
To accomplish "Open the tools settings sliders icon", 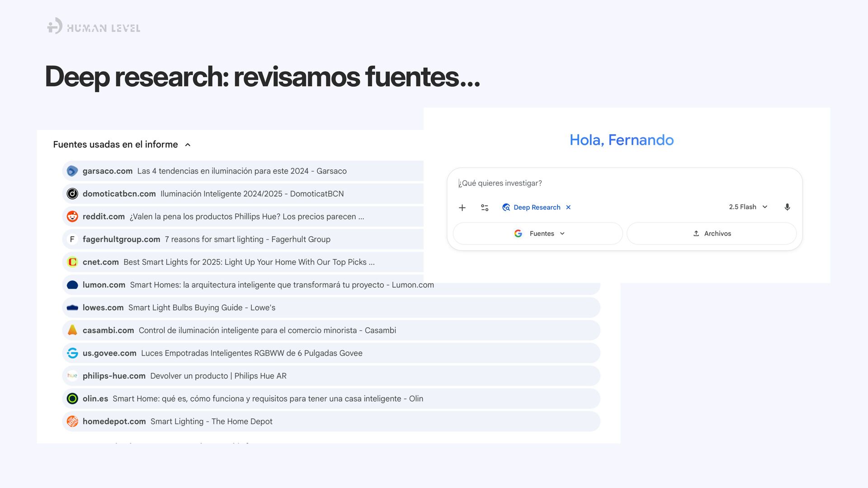I will pos(485,207).
